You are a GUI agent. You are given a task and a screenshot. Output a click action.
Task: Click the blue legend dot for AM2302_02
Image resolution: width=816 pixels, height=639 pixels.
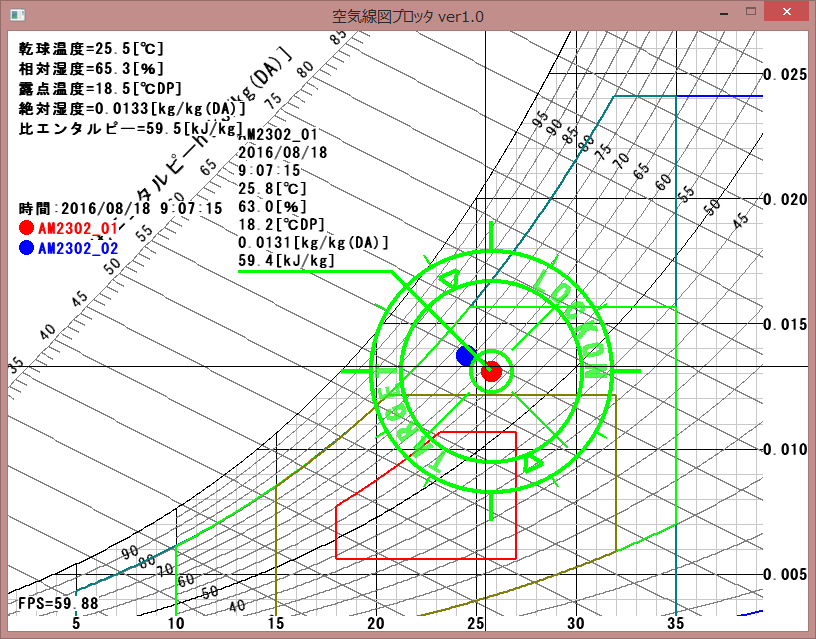26,248
